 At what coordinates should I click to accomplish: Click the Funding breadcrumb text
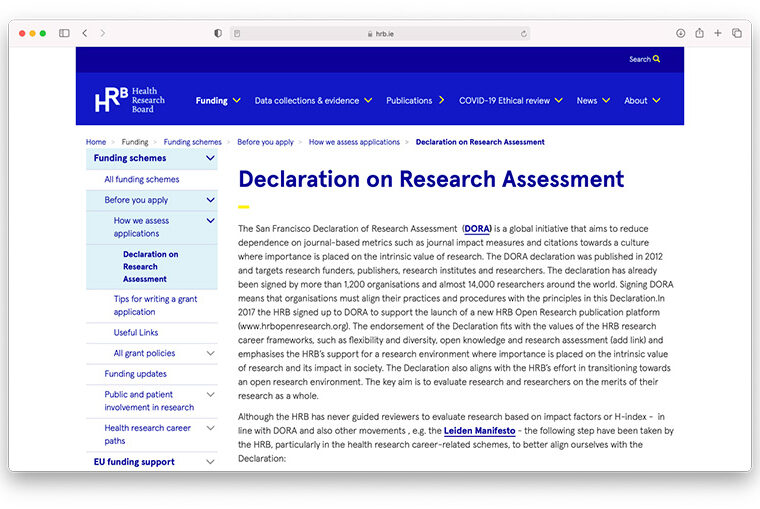pos(135,142)
